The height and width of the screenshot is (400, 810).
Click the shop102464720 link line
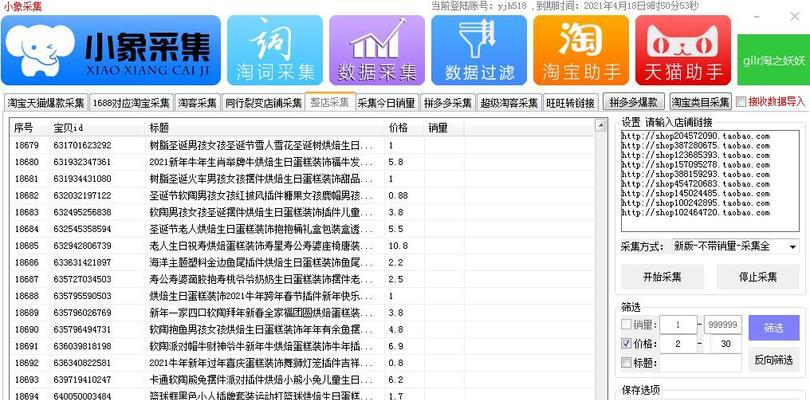tap(696, 212)
